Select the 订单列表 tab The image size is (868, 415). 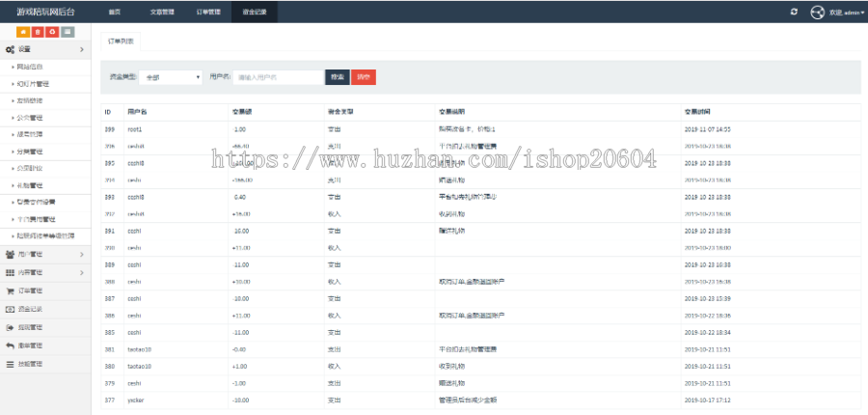121,41
